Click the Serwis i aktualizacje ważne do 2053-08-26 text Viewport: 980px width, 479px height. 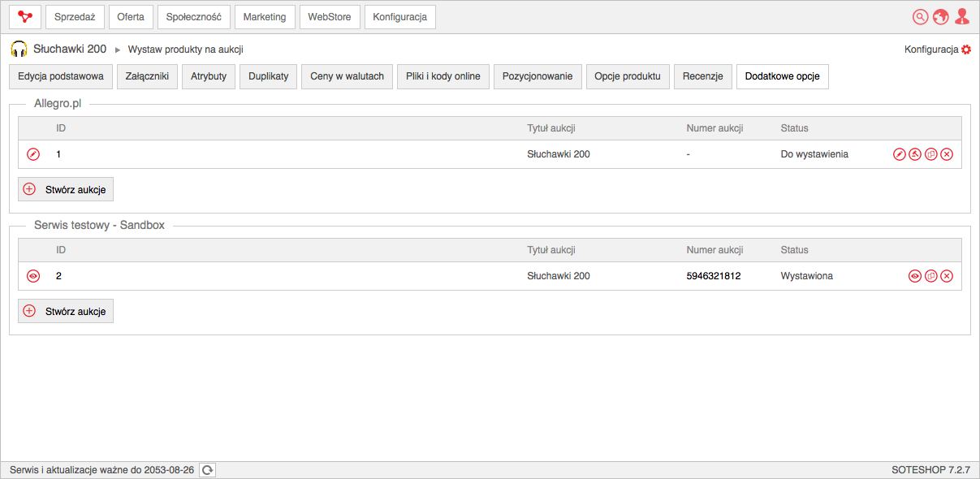click(102, 470)
